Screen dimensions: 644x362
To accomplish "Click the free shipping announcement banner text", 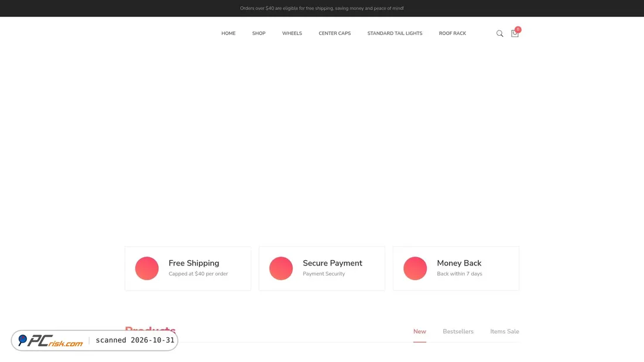I will (321, 8).
